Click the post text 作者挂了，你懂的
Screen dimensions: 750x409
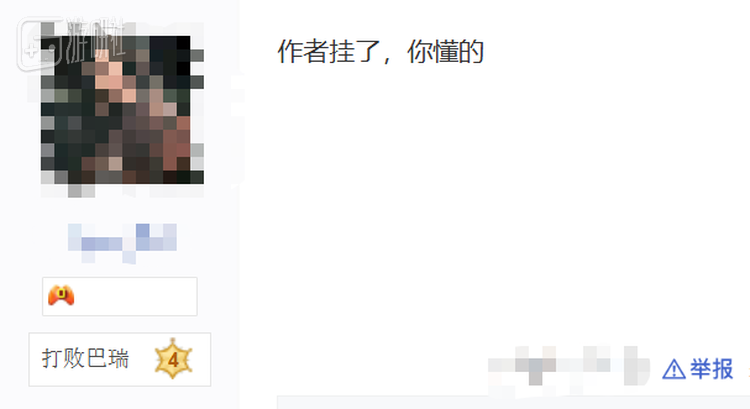(381, 52)
